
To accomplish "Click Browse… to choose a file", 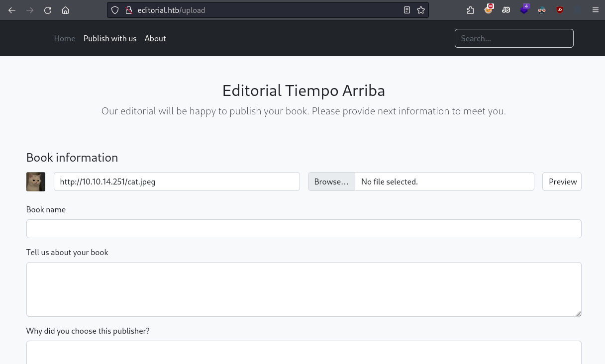I will (331, 182).
